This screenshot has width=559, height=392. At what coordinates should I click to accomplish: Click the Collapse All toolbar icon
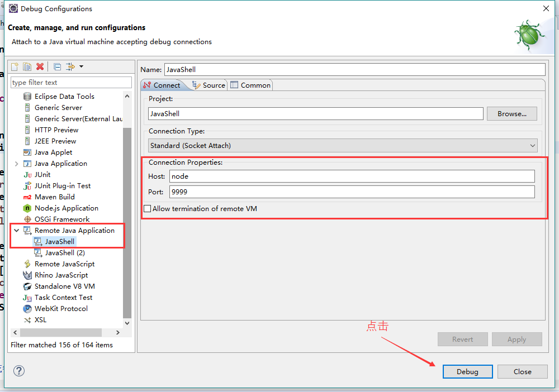click(x=57, y=67)
